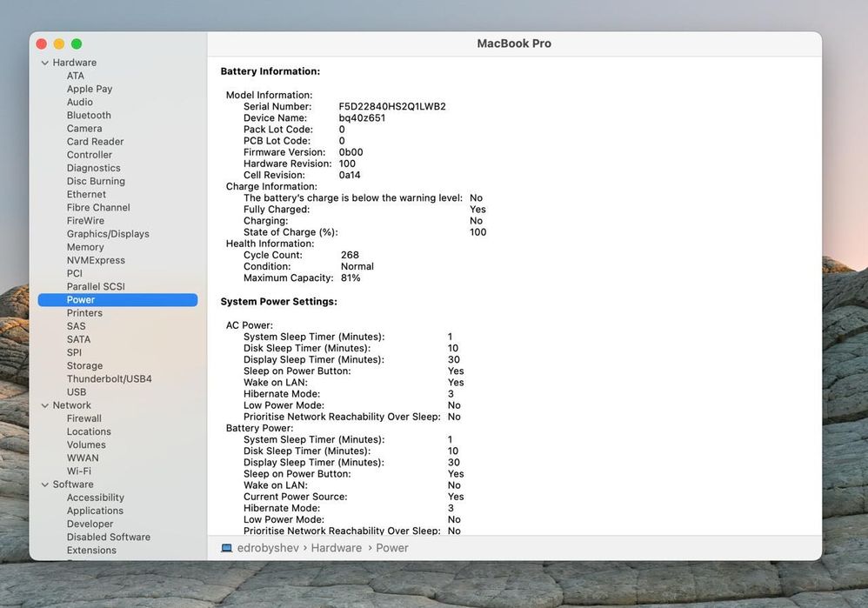Select ATA in the sidebar

click(x=76, y=76)
